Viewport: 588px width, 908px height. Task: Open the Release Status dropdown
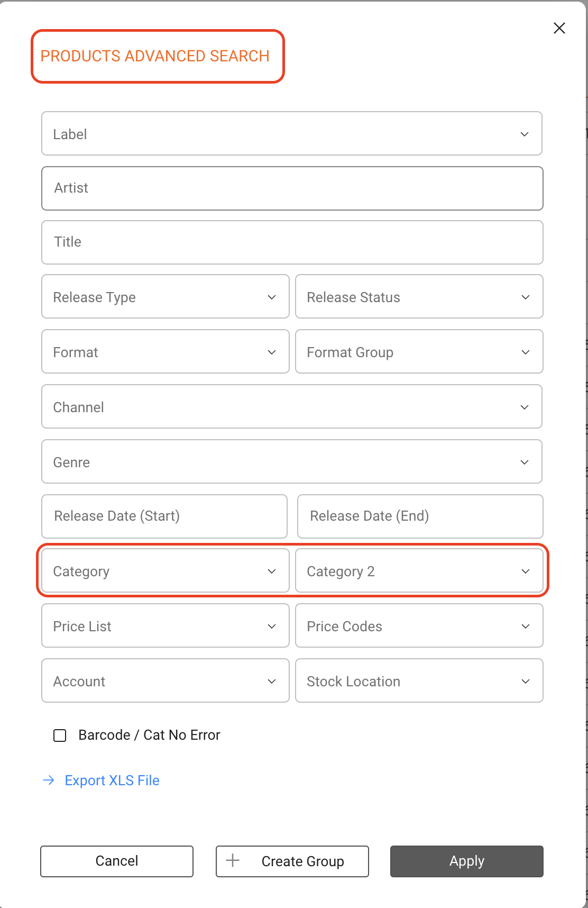pos(419,296)
